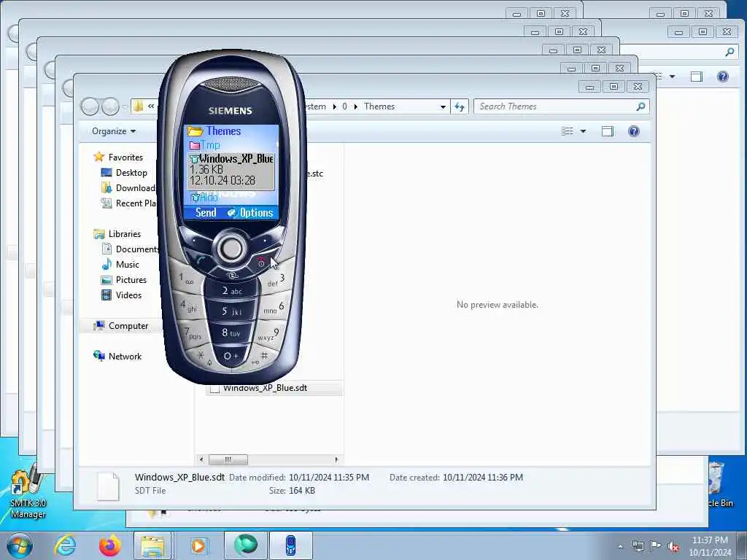Toggle the preview pane button

click(x=608, y=131)
